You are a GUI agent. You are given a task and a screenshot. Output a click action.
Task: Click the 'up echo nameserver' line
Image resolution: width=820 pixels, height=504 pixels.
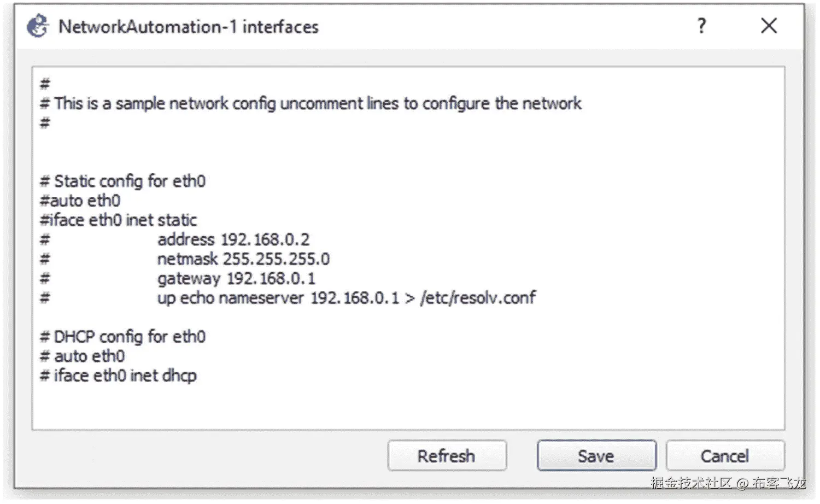pos(346,298)
